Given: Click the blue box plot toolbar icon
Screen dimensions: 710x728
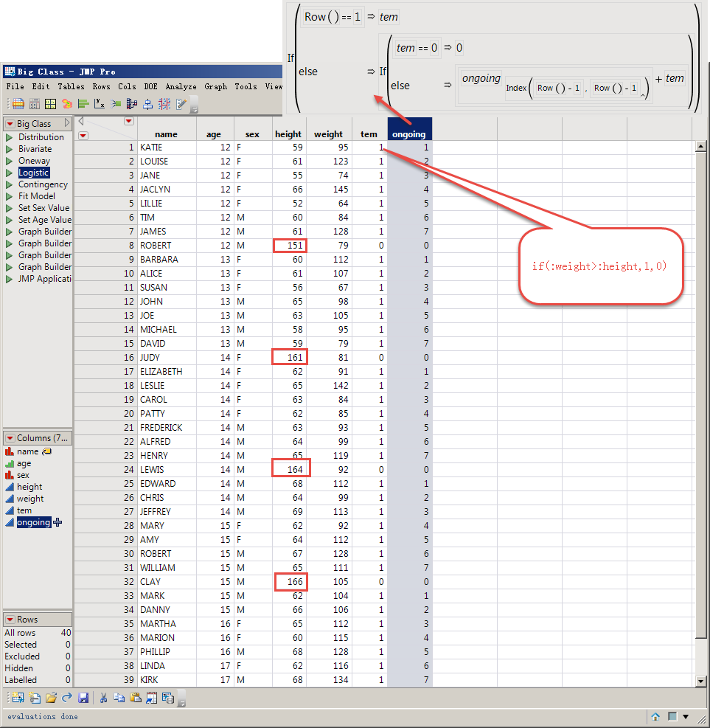Looking at the screenshot, I should pos(148,103).
